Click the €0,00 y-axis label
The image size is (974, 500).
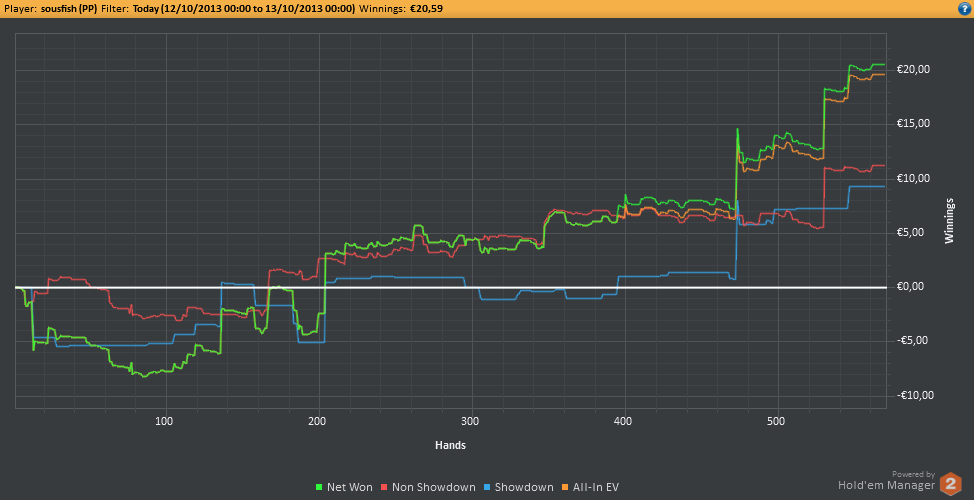click(x=913, y=287)
